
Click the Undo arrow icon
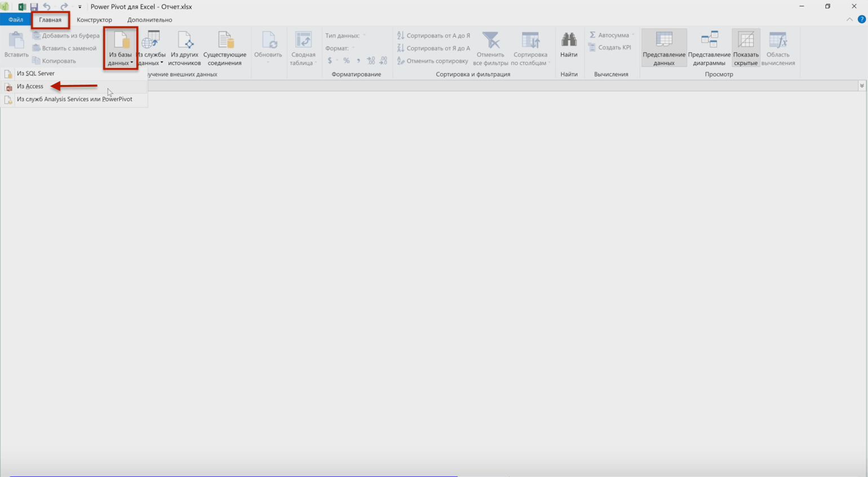[x=47, y=7]
